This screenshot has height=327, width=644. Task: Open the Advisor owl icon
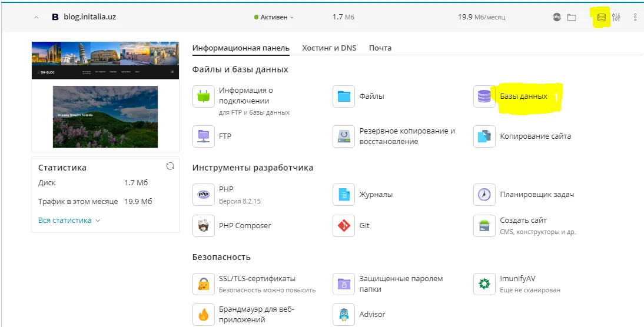[x=343, y=315]
